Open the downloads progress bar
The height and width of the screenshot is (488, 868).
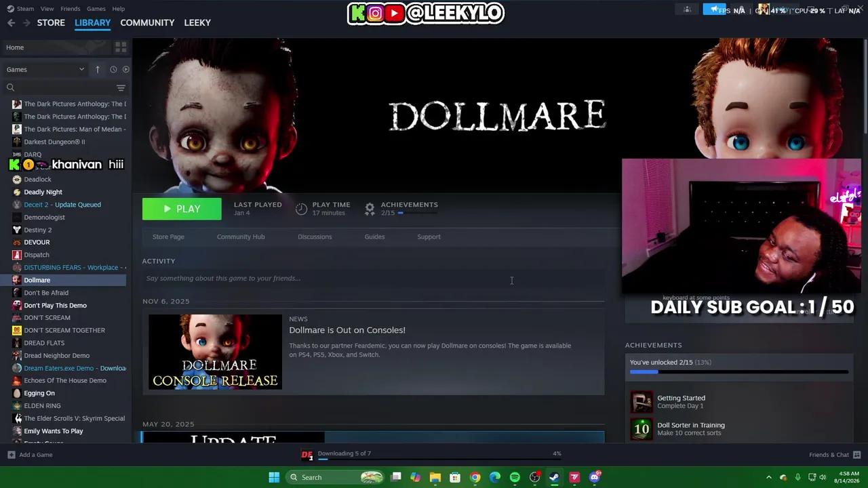[439, 459]
